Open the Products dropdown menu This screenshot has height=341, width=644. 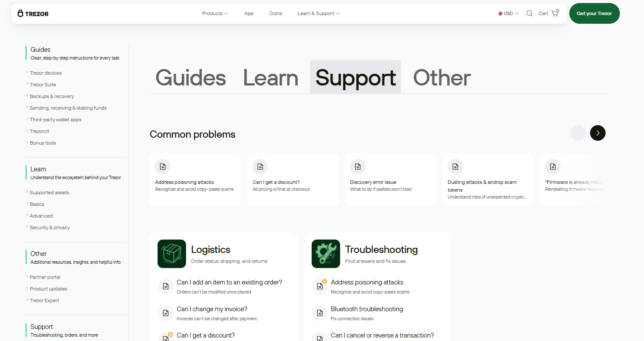point(215,13)
